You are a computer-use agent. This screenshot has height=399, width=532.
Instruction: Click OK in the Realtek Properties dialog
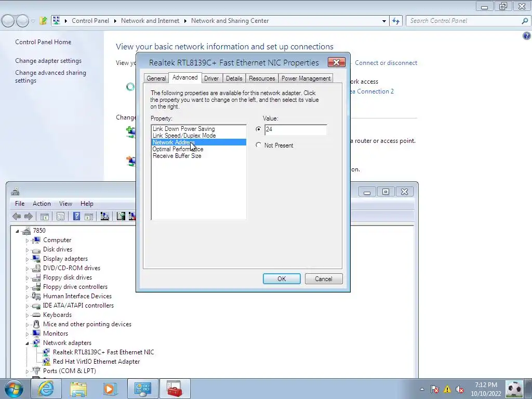[282, 279]
